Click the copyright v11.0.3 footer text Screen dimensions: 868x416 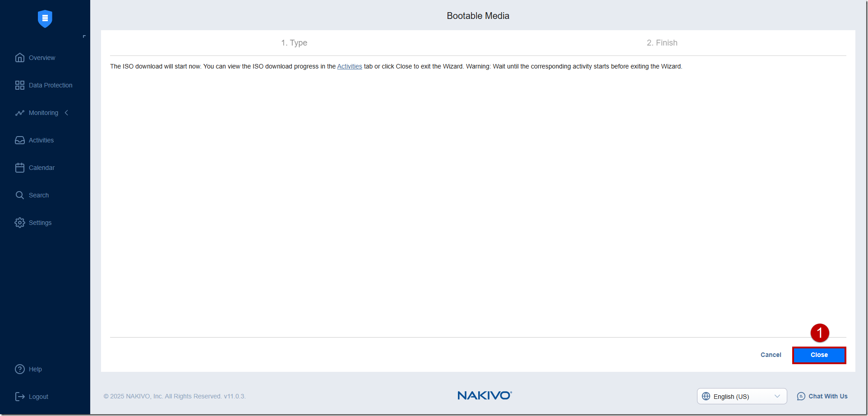click(175, 396)
